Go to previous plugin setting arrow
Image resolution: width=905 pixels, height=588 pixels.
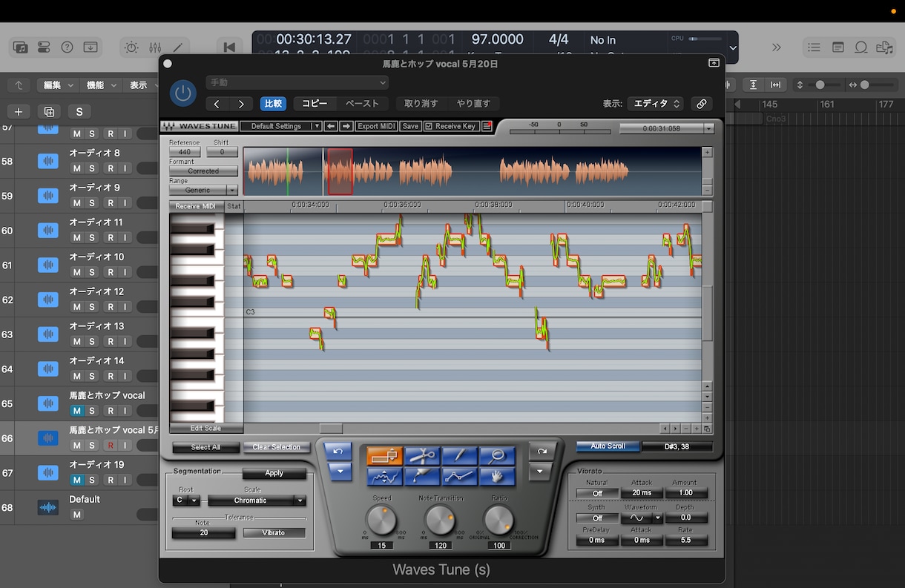coord(217,104)
